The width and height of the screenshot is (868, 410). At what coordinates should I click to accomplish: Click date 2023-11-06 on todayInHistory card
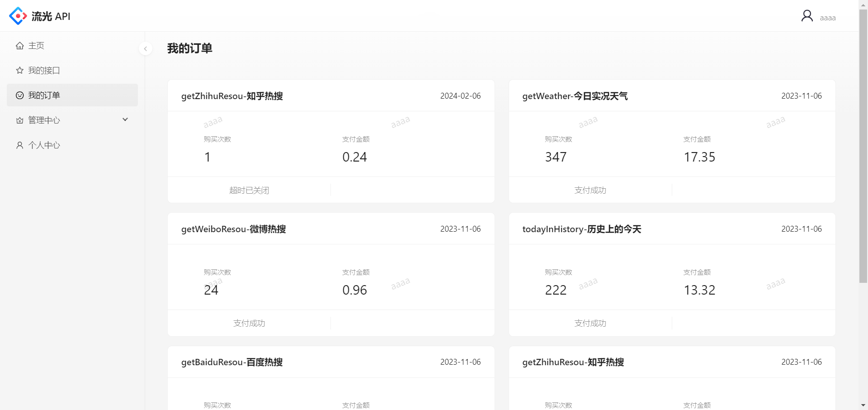(x=802, y=229)
